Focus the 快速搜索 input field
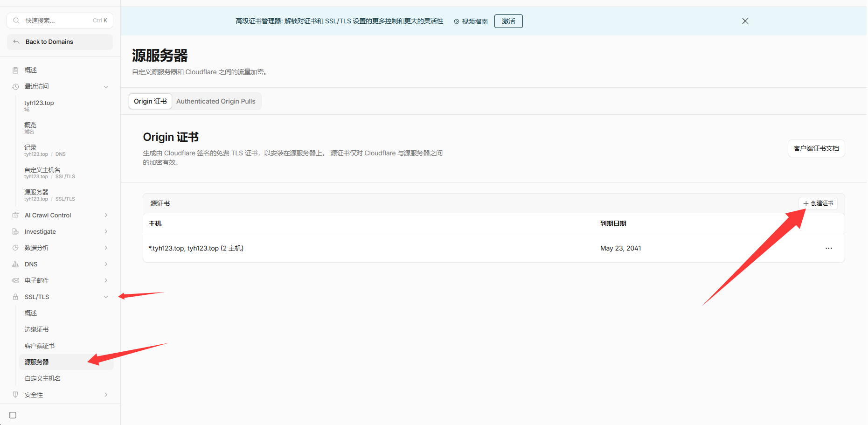This screenshot has width=868, height=425. click(x=60, y=21)
